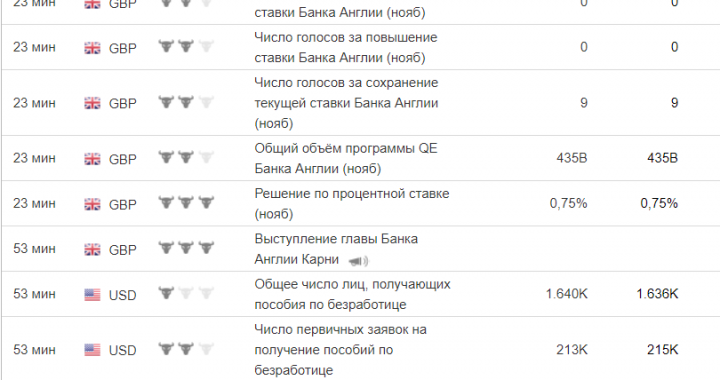Click the speaker icon next to Карни speech
The width and height of the screenshot is (720, 380).
(x=358, y=261)
